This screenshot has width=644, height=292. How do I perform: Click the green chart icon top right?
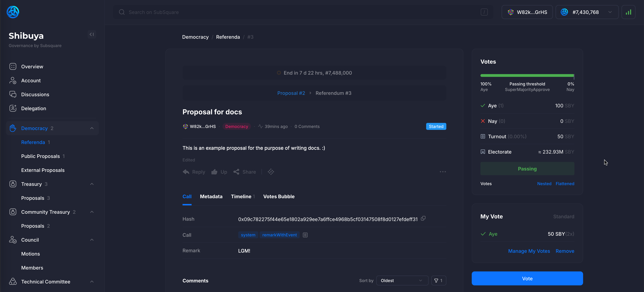tap(628, 12)
